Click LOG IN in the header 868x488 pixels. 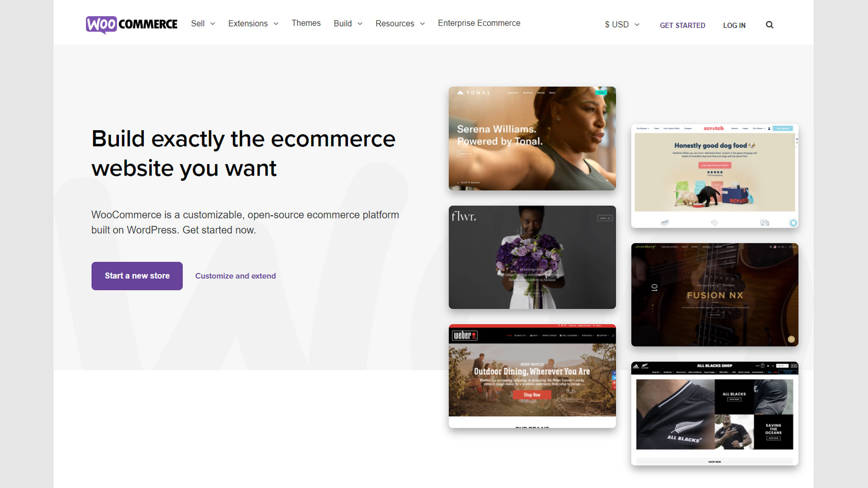pos(734,25)
